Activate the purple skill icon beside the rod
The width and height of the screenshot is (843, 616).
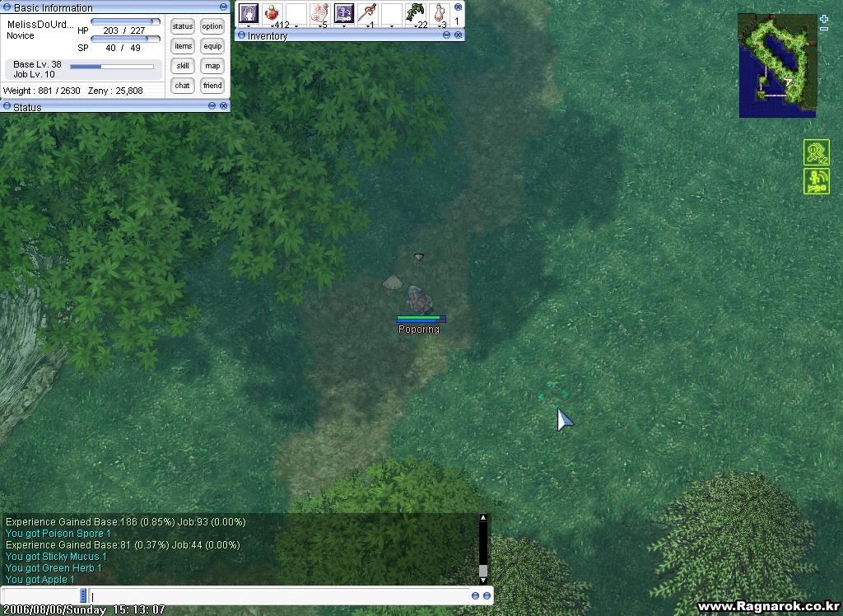(x=344, y=13)
